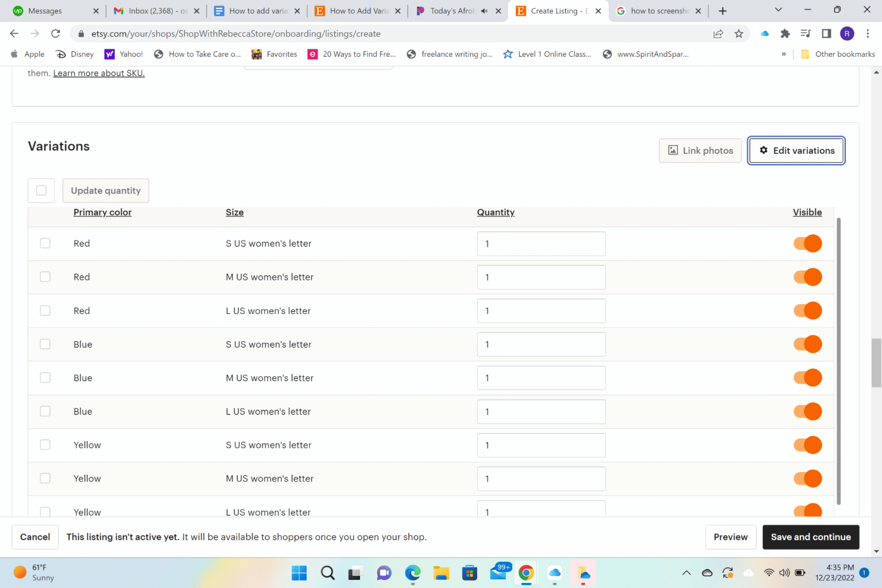The image size is (882, 588).
Task: Select the Chrome profile avatar icon
Action: tap(847, 33)
